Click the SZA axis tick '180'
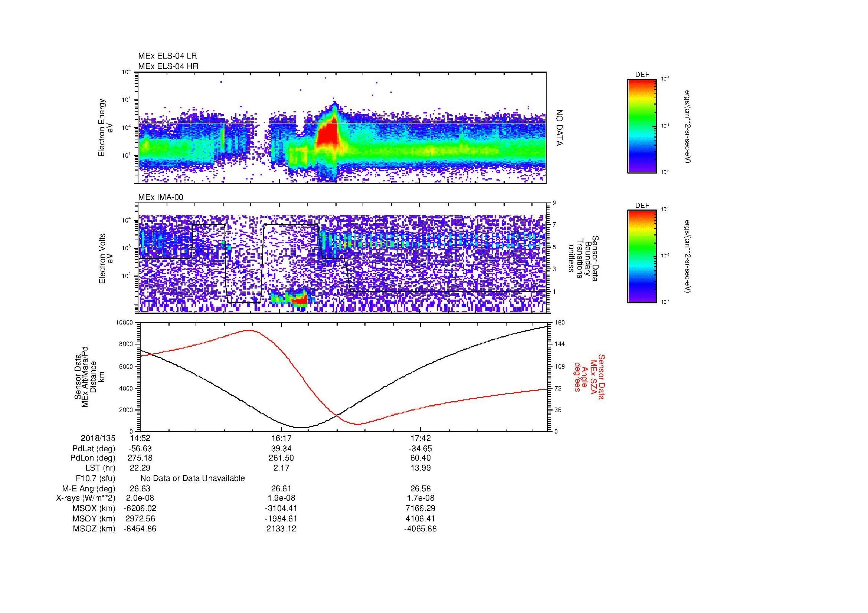 click(x=560, y=323)
